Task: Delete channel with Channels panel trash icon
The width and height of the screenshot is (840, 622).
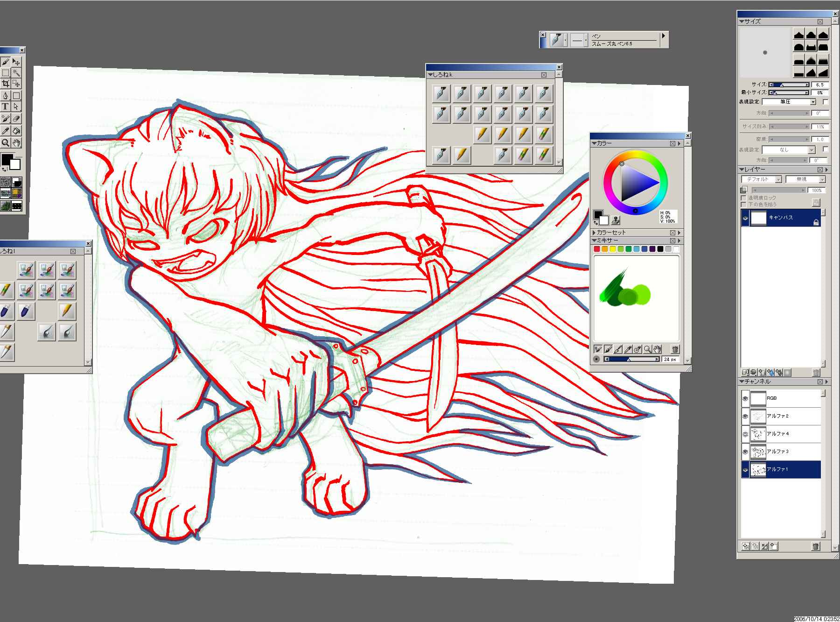Action: point(815,546)
